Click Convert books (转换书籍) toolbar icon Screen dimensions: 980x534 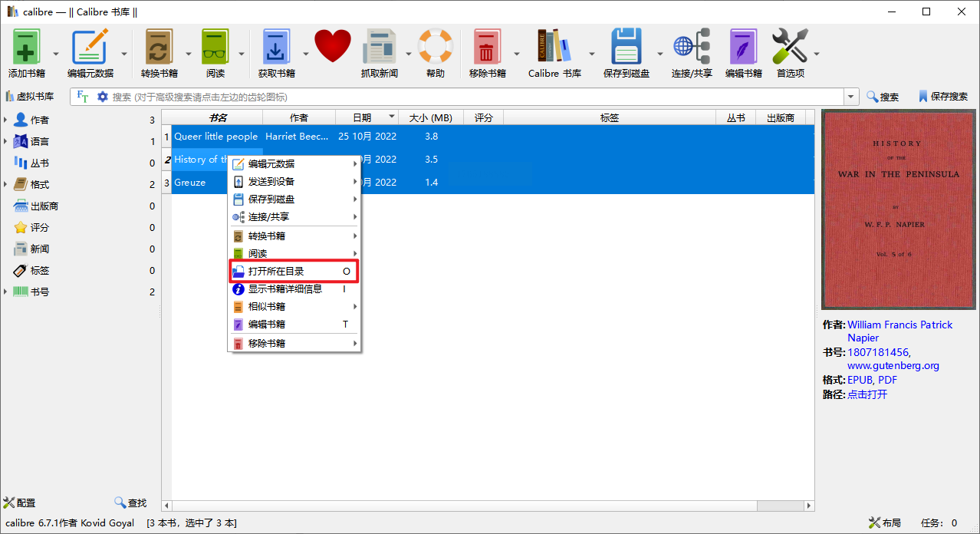point(159,48)
